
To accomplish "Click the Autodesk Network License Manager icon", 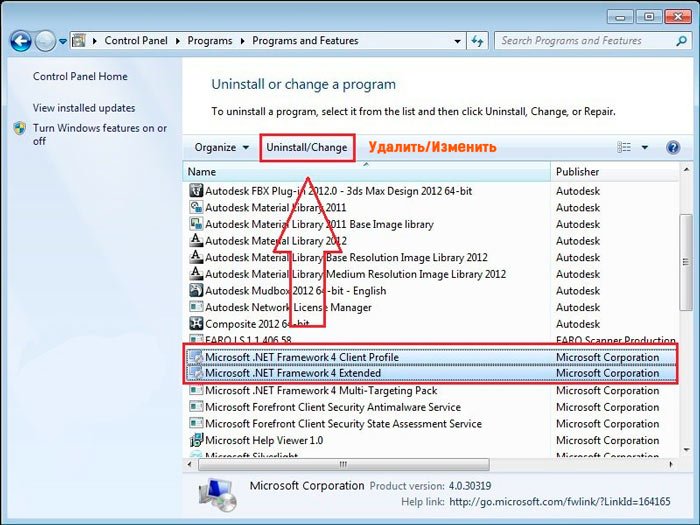I will pyautogui.click(x=196, y=307).
